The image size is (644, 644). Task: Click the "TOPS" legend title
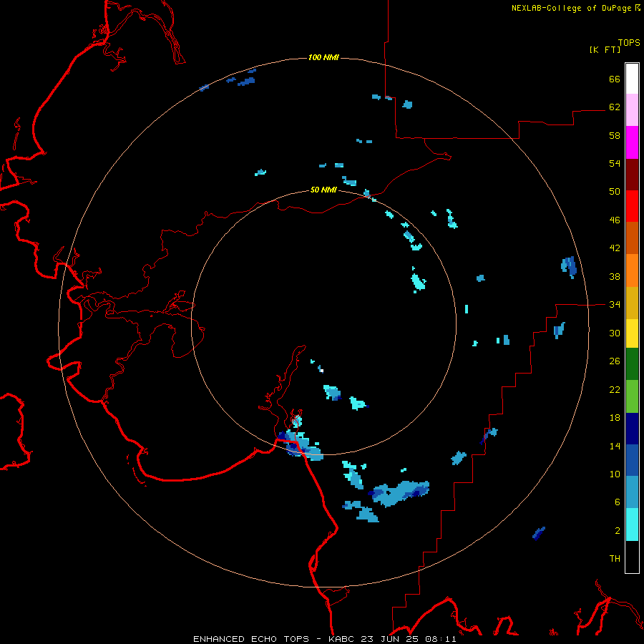[629, 43]
